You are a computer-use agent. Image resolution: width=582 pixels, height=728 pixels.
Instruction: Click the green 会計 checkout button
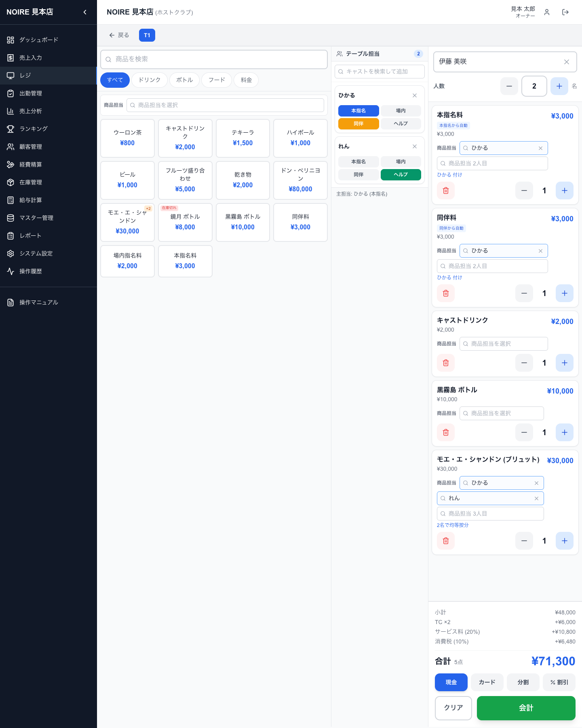click(526, 708)
